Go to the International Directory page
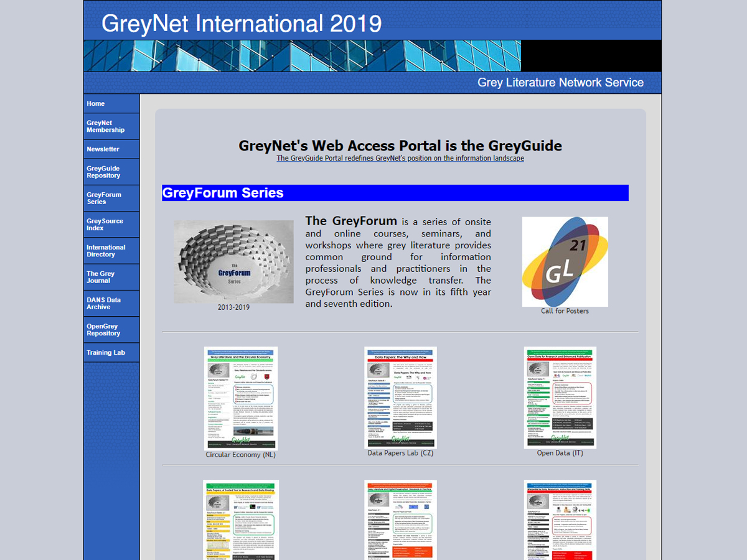Image resolution: width=747 pixels, height=560 pixels. tap(106, 251)
